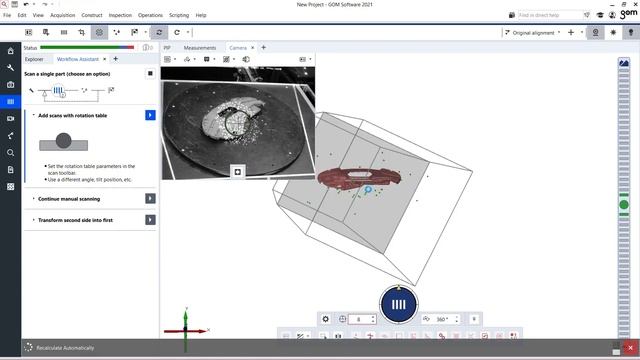The width and height of the screenshot is (640, 360).
Task: Run Continue manual scanning arrow button
Action: coord(150,198)
